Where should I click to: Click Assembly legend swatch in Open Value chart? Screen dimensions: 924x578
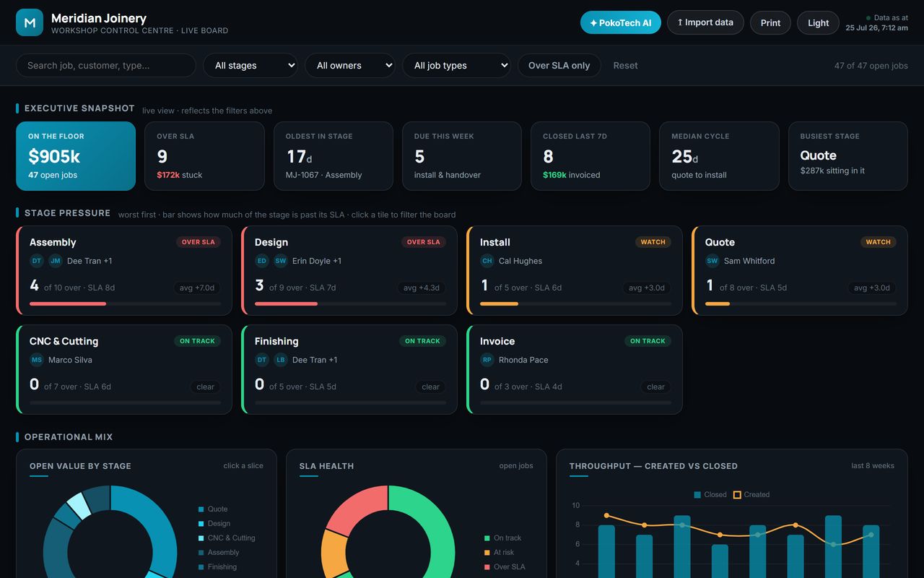click(201, 553)
